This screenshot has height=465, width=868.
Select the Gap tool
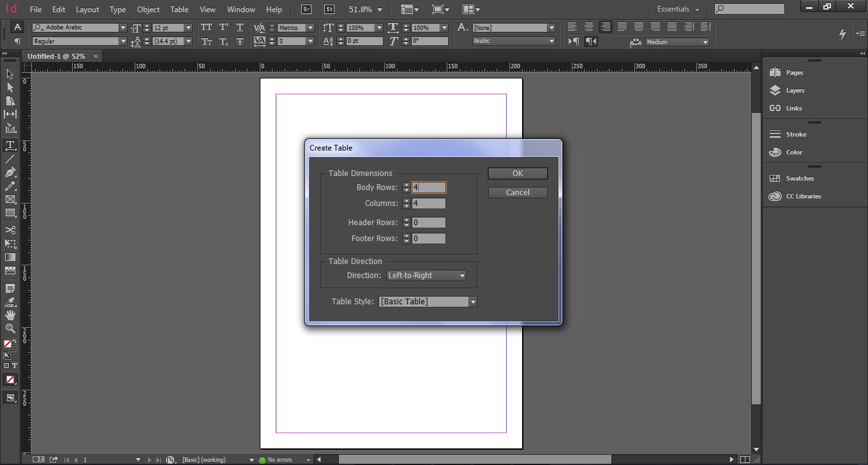(x=10, y=114)
